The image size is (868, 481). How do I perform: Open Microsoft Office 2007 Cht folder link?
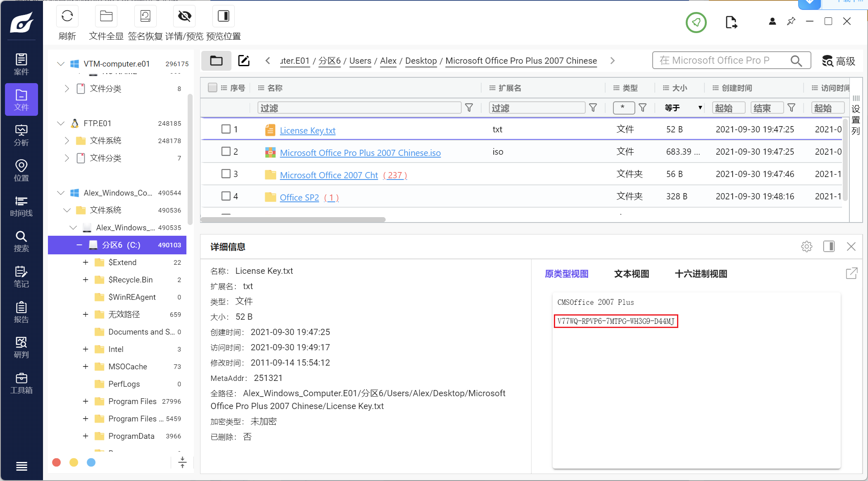pos(329,175)
